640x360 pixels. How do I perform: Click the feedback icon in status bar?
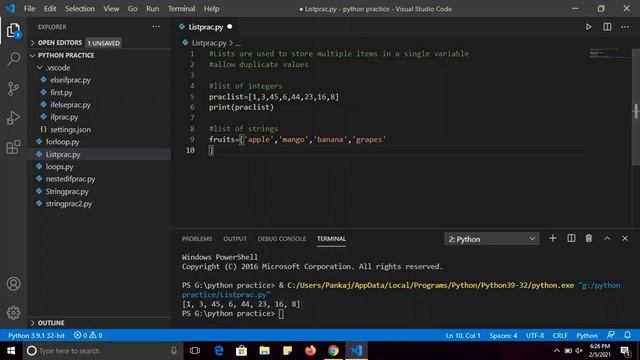pyautogui.click(x=611, y=335)
